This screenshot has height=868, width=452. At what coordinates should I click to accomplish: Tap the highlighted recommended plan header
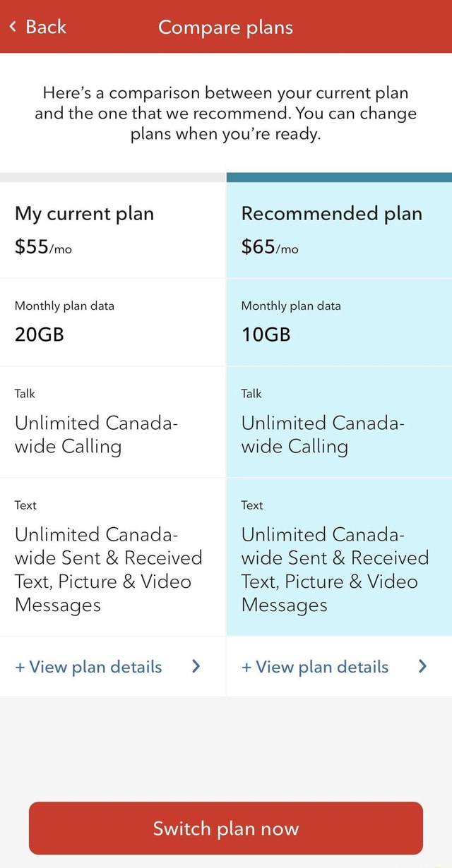(x=331, y=214)
